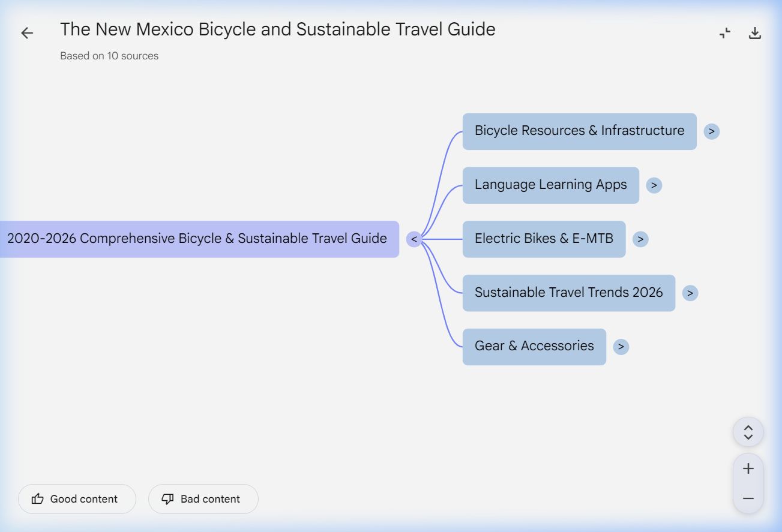Click the thumbs down Bad content button
782x532 pixels.
pyautogui.click(x=203, y=499)
